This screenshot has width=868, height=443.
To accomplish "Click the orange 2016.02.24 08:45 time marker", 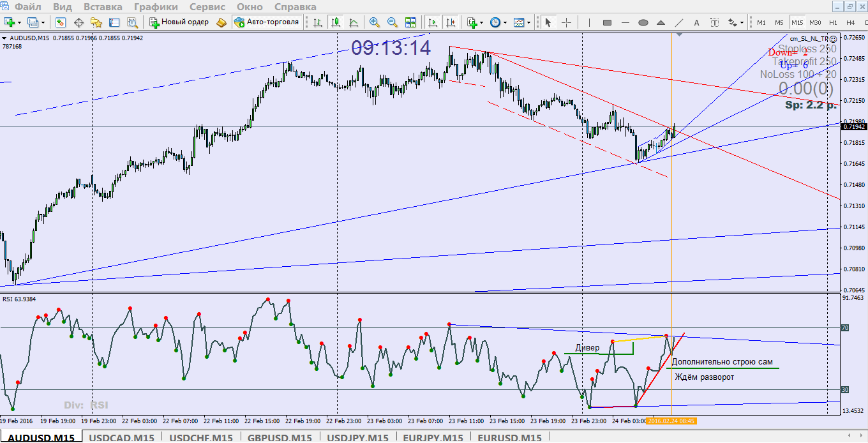I will coord(671,421).
